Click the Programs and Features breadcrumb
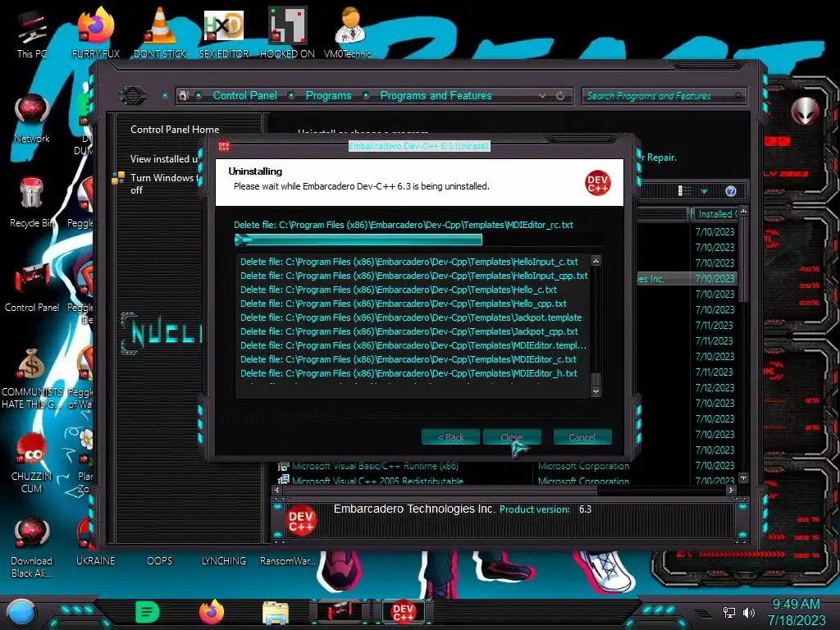 (x=436, y=95)
